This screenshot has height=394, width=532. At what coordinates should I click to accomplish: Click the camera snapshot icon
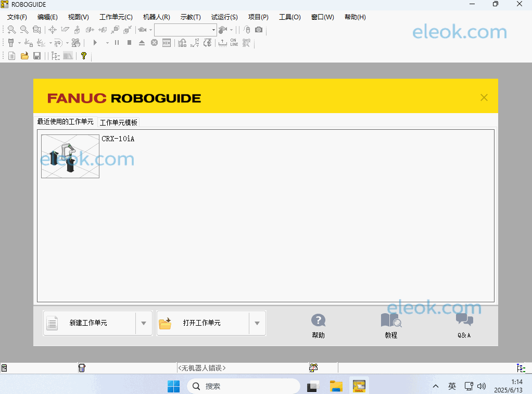coord(259,30)
